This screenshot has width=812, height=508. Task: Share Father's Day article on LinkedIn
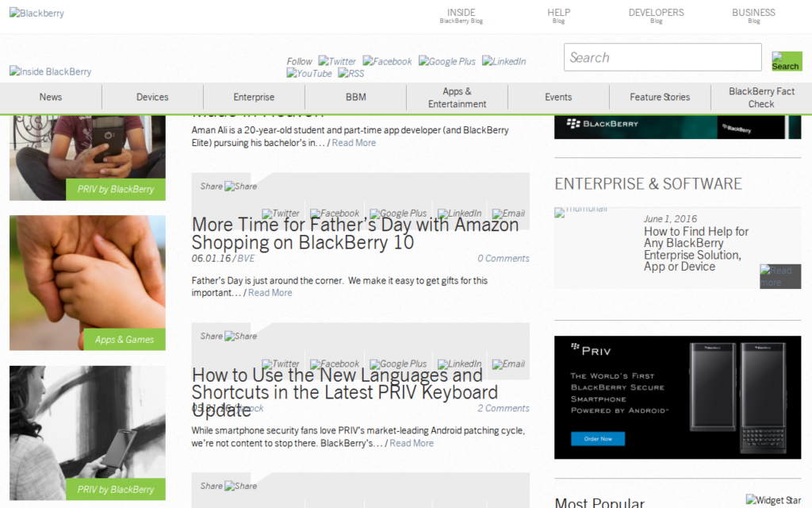pos(459,213)
